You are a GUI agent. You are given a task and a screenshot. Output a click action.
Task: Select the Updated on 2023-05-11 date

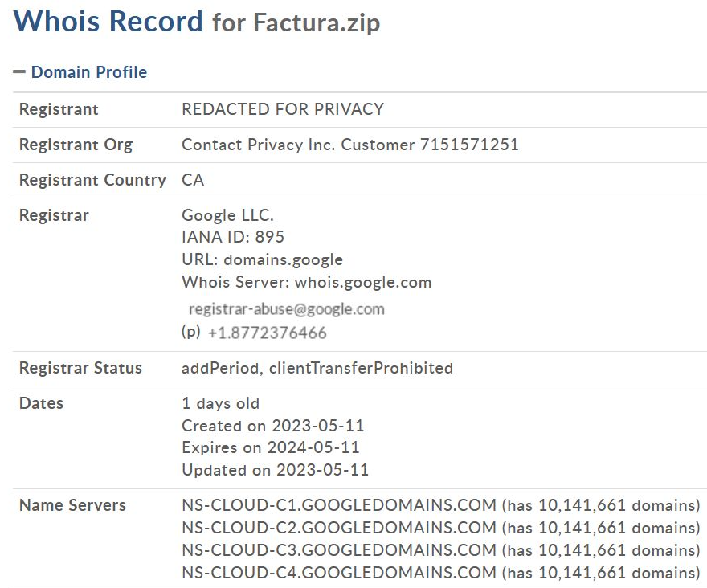pyautogui.click(x=275, y=470)
